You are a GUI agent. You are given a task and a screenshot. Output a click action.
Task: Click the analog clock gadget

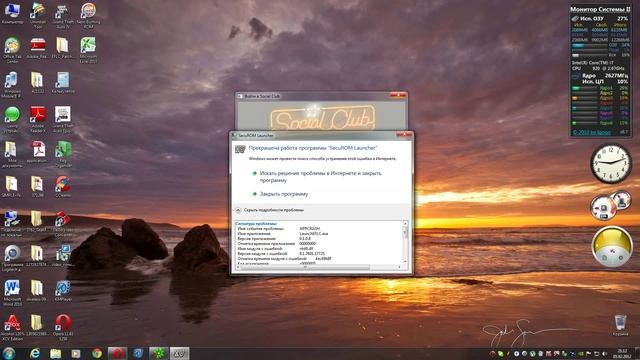point(611,164)
